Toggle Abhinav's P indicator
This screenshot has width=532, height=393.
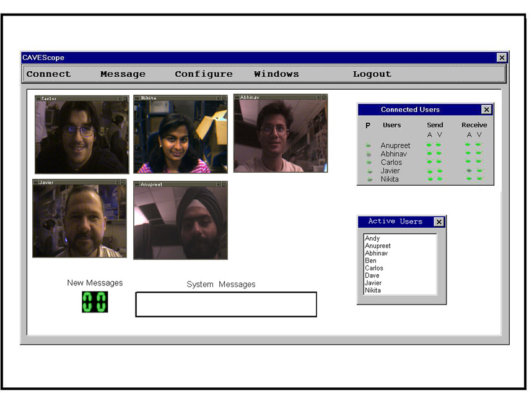point(368,154)
